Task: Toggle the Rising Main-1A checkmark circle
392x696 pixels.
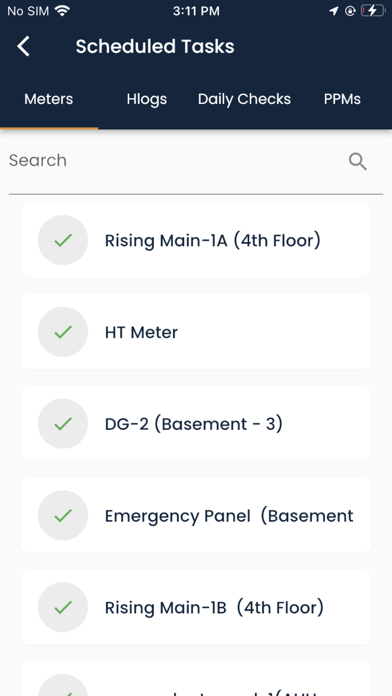Action: (x=63, y=240)
